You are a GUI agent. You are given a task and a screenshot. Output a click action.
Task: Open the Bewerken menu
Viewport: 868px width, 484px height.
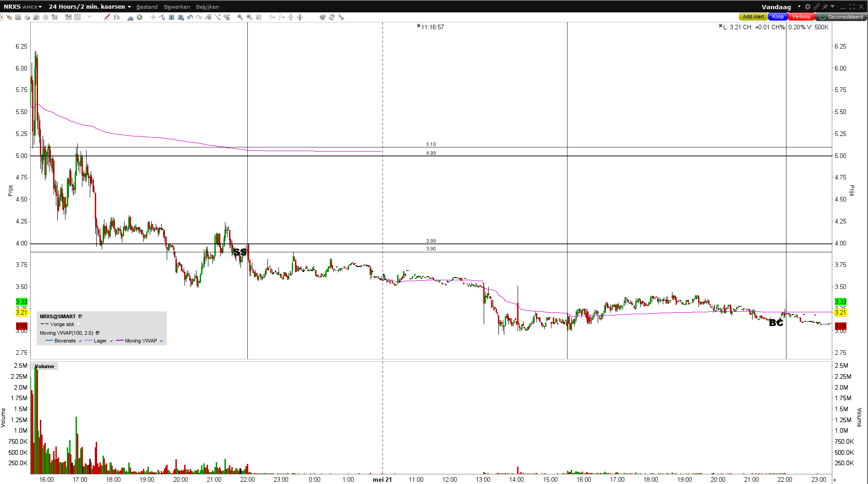pyautogui.click(x=177, y=7)
